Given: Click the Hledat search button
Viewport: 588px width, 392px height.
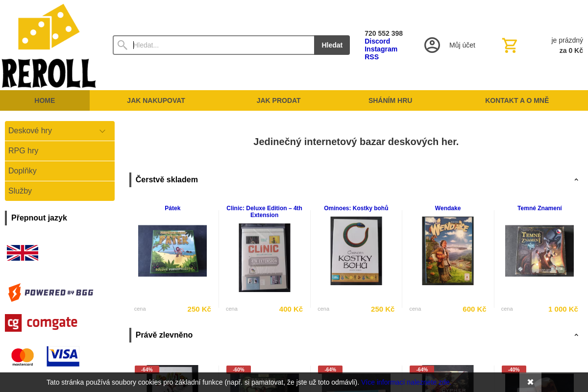Looking at the screenshot, I should (332, 45).
